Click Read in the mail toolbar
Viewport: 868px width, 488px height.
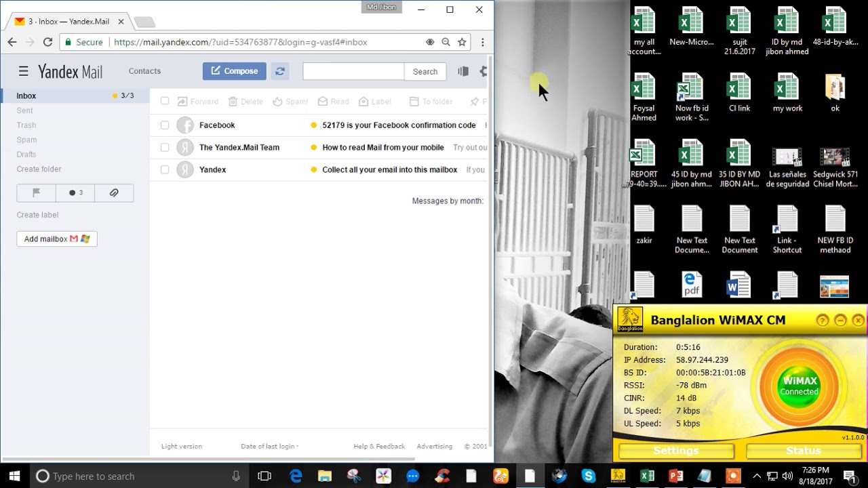[x=334, y=102]
